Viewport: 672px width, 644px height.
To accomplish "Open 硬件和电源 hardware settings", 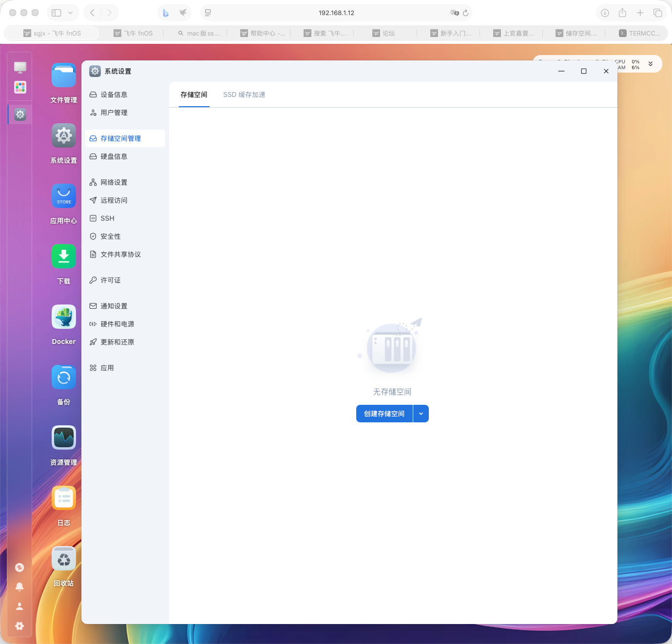I will click(x=117, y=323).
